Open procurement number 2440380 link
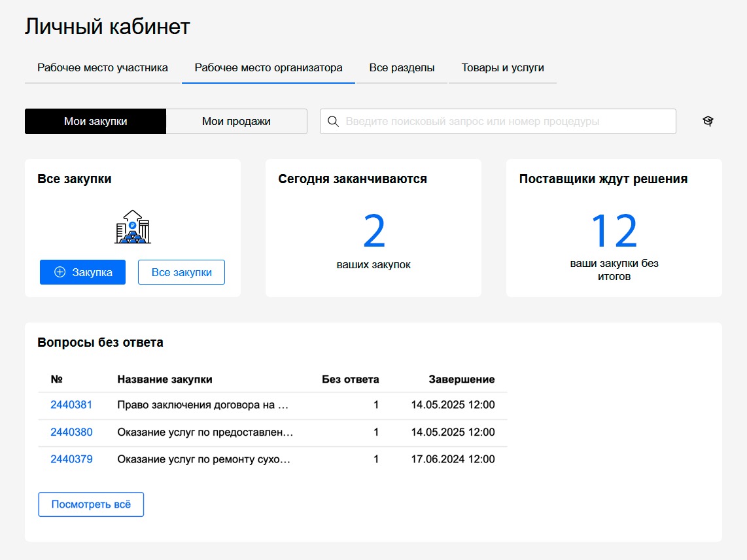Viewport: 747px width, 560px height. tap(71, 432)
